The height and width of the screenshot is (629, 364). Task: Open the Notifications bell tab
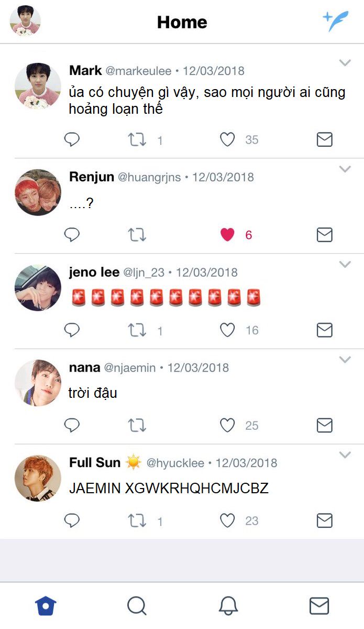tap(228, 606)
